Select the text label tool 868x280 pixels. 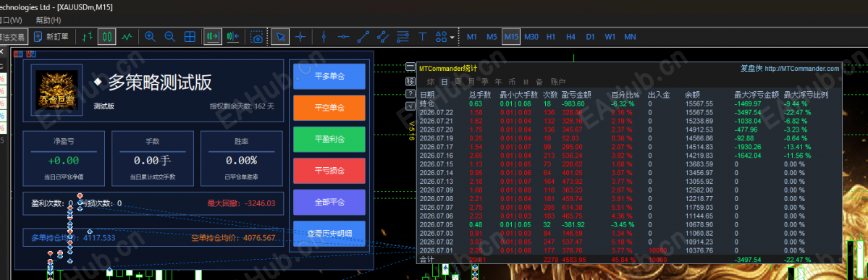422,37
